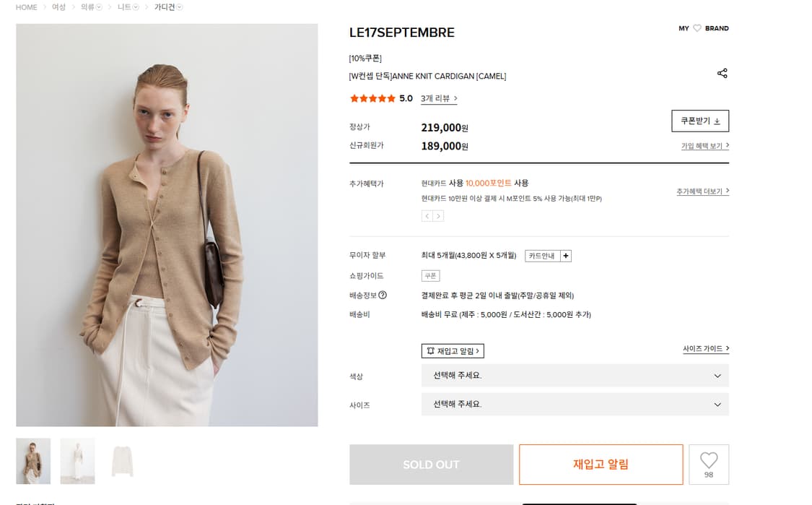Viewport: 812px width, 505px height.
Task: Select the white cardigan product thumbnail
Action: coord(121,462)
